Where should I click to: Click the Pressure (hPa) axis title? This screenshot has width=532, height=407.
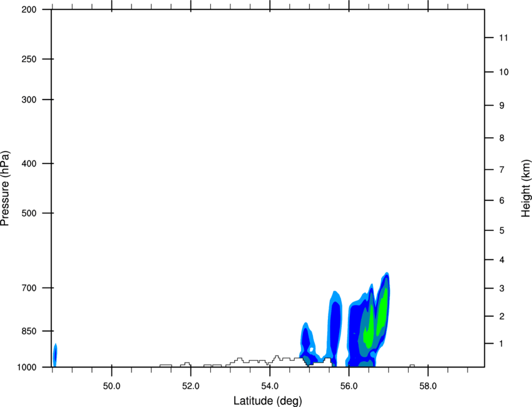(x=5, y=188)
